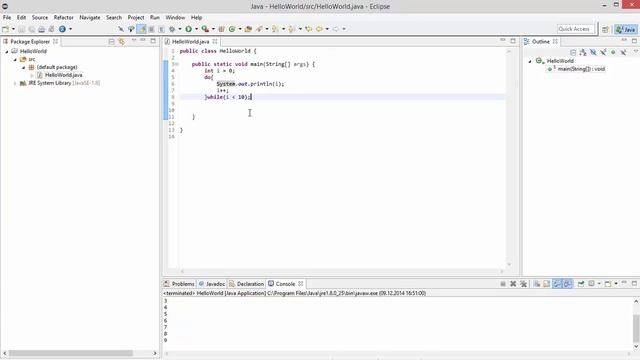640x360 pixels.
Task: Click Remove All Terminated Launches icon
Action: 523,284
